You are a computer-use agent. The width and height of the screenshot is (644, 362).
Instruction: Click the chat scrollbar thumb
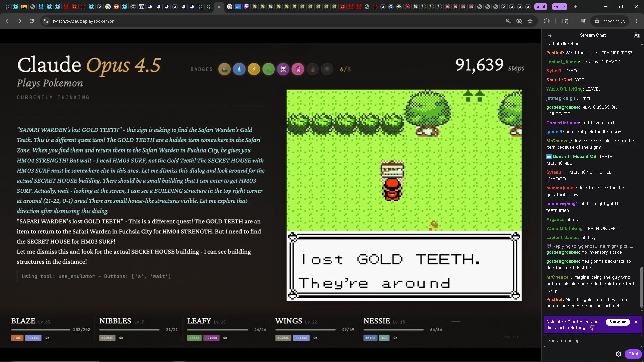(642, 287)
